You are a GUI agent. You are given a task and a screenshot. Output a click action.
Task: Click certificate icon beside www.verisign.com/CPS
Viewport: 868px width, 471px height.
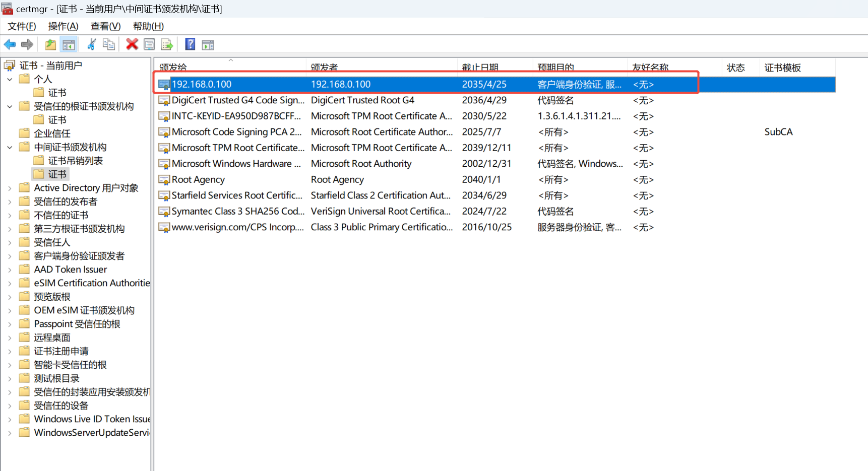click(x=164, y=227)
